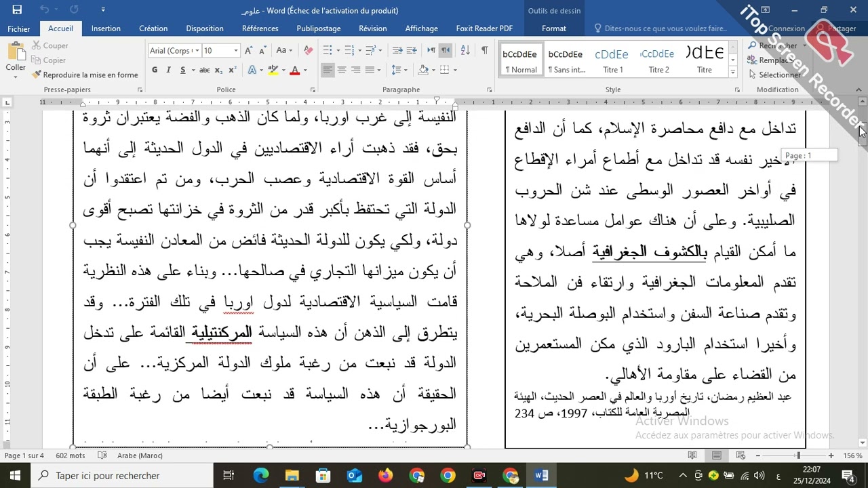Apply yellow text highlight color
This screenshot has width=868, height=488.
tap(273, 70)
